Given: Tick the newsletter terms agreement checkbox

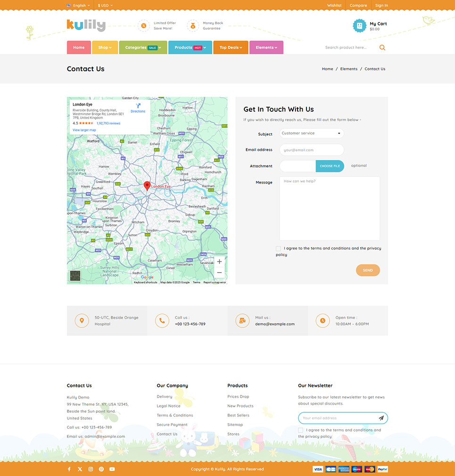Looking at the screenshot, I should (301, 430).
